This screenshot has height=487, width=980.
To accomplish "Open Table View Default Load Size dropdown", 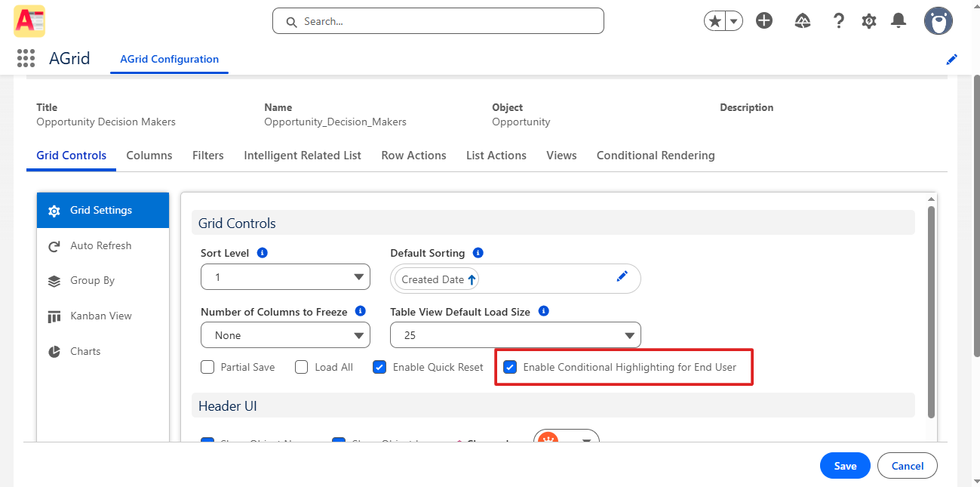I will tap(515, 335).
